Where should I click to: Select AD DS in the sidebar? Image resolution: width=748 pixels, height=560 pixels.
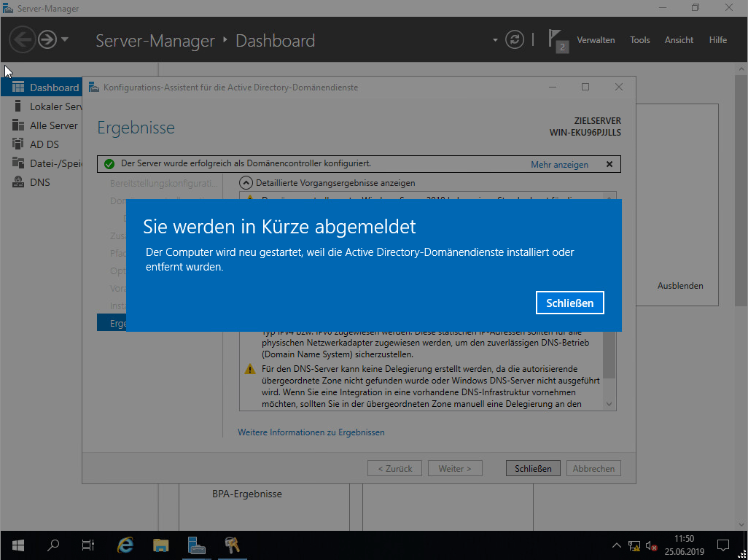[44, 144]
